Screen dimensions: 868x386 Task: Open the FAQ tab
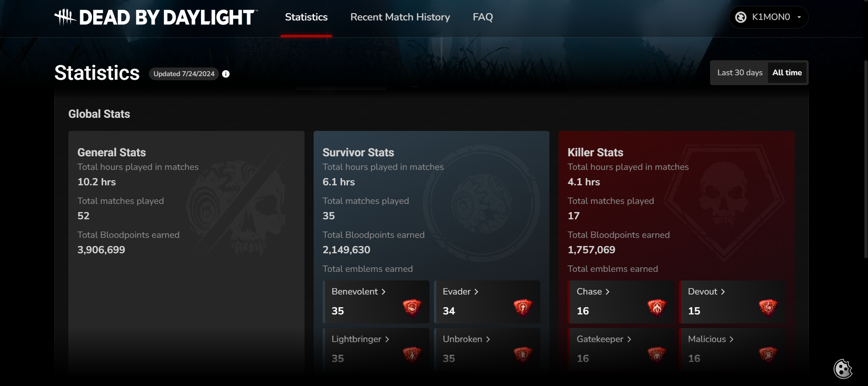(x=483, y=17)
